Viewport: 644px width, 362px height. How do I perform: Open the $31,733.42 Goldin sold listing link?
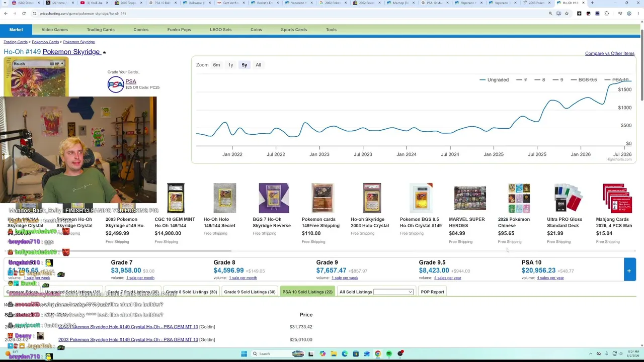pyautogui.click(x=128, y=327)
